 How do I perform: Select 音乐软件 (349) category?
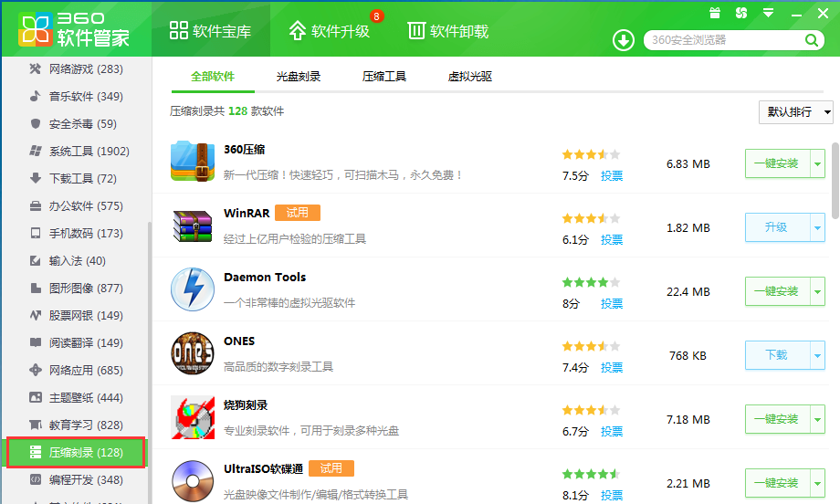point(76,97)
